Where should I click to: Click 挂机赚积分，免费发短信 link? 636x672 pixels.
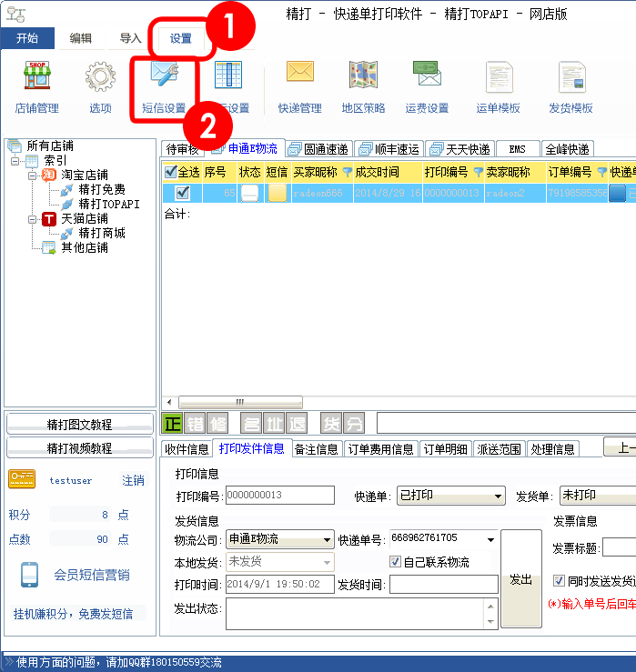coord(74,614)
